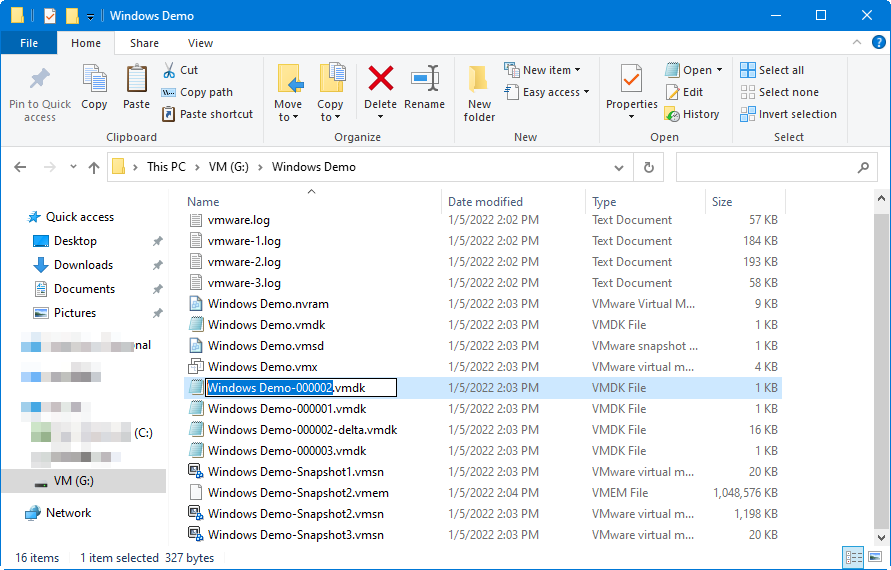Select VM (G:) drive in navigation pane
Image resolution: width=891 pixels, height=570 pixels.
click(84, 481)
